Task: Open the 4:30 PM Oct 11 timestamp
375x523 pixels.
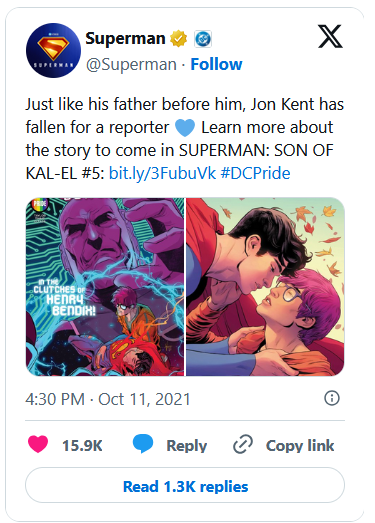Action: (108, 399)
